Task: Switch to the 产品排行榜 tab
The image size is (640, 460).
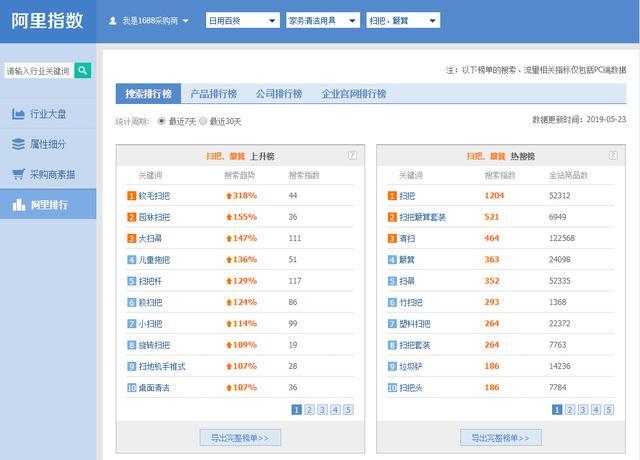Action: tap(213, 94)
